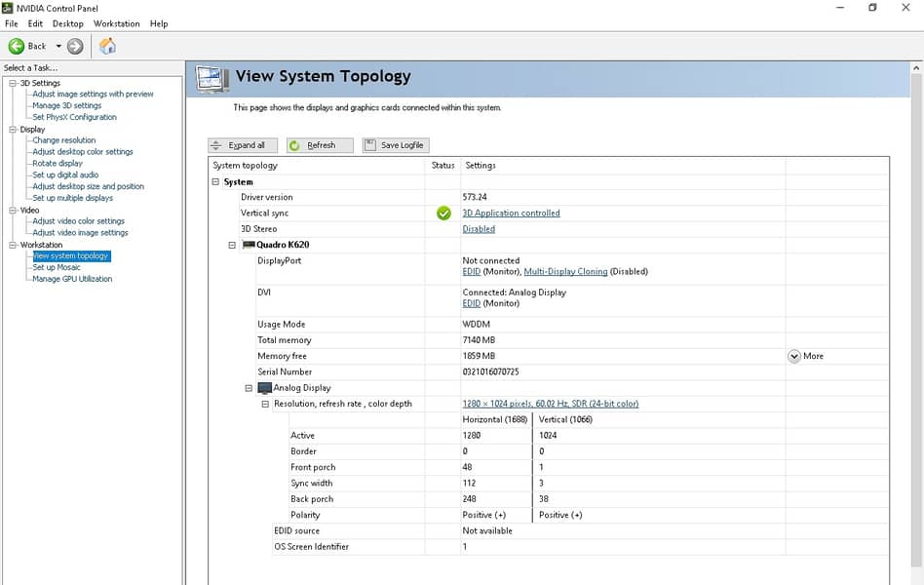Open the 3D Stereo Disabled link
Viewport: 924px width, 585px height.
479,229
